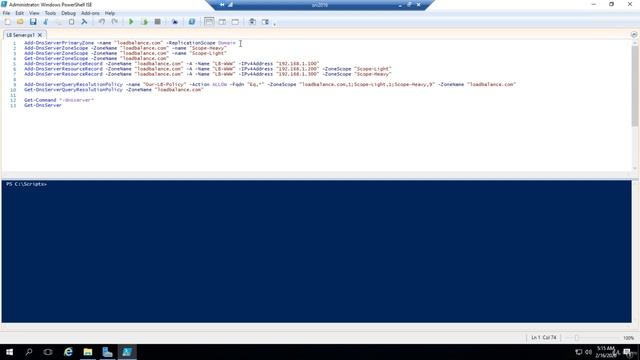Open Windows taskbar search
The width and height of the screenshot is (640, 360).
coord(29,352)
